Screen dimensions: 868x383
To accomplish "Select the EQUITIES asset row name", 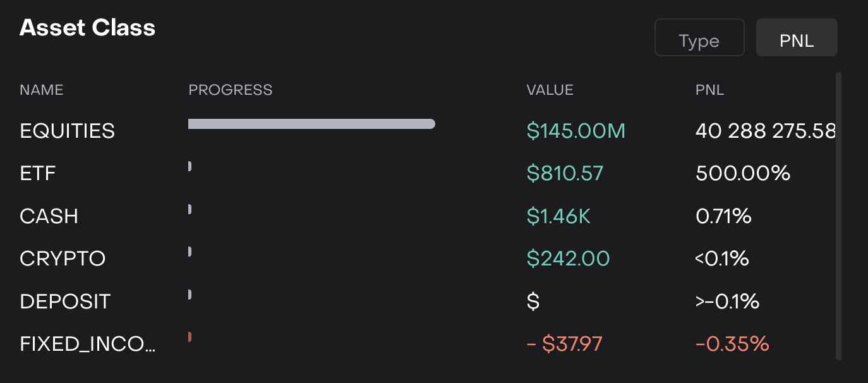I will tap(68, 131).
